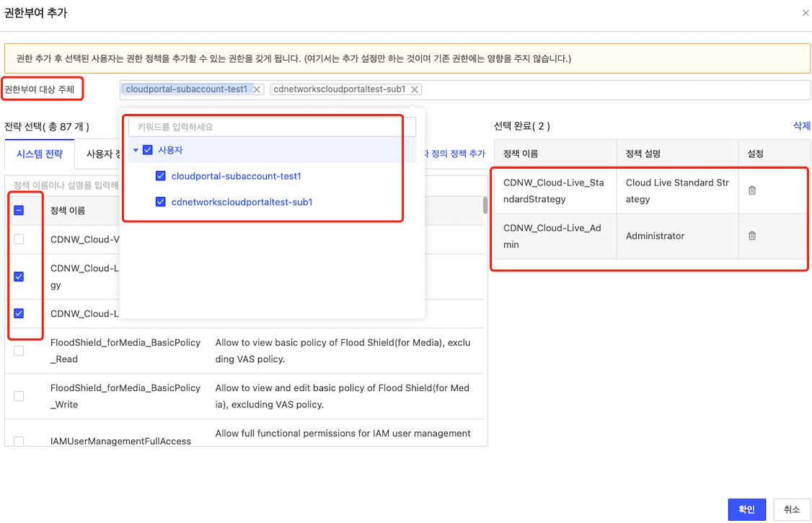Open the 권한부여 대상 주체 selection box
Screen dimensions: 812x523
[613, 90]
